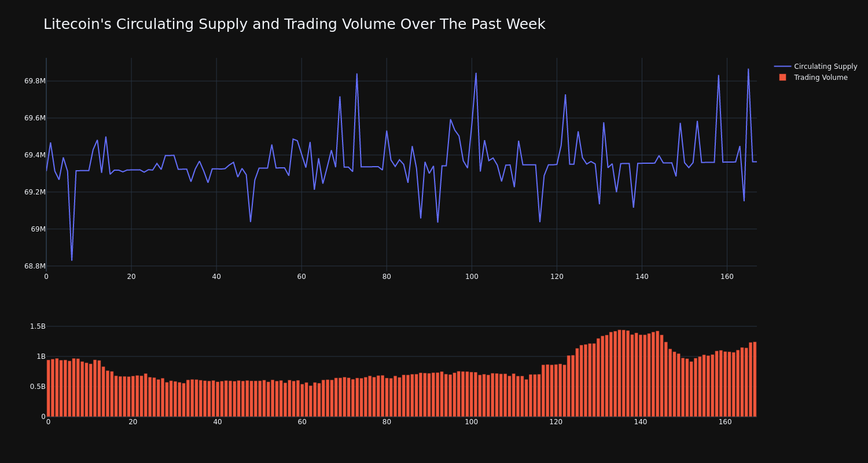This screenshot has width=868, height=463.
Task: Toggle the Trading Volume legend entry
Action: pyautogui.click(x=813, y=78)
